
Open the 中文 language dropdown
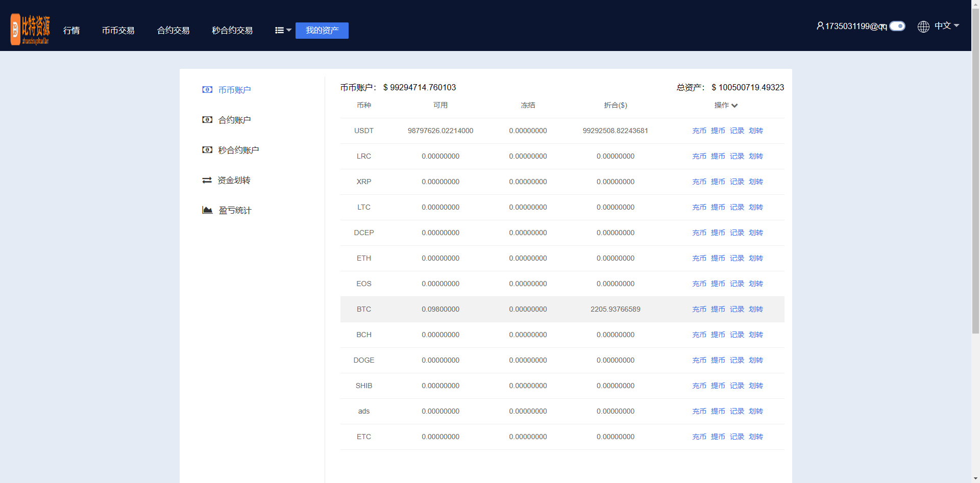coord(947,26)
